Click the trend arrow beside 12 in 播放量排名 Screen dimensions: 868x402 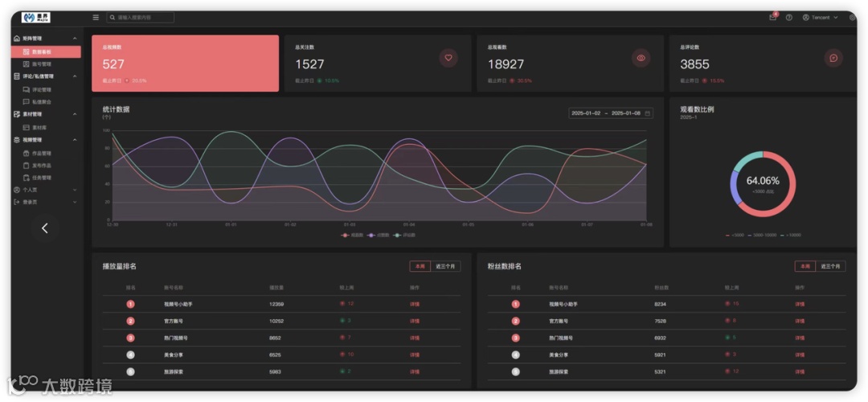click(342, 304)
